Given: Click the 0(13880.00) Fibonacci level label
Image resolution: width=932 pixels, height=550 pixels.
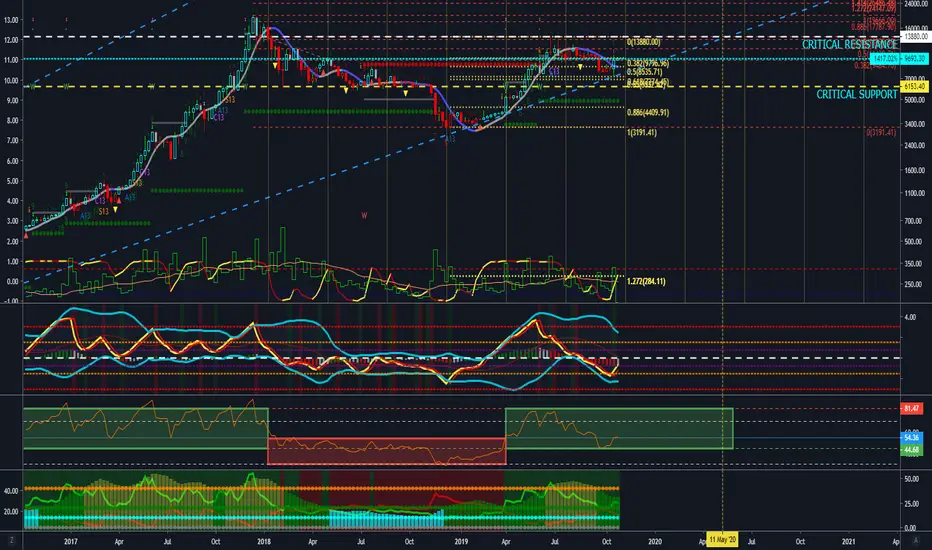Looking at the screenshot, I should click(644, 42).
